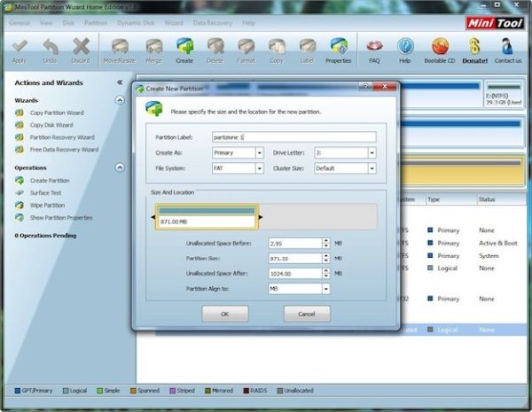The width and height of the screenshot is (532, 412).
Task: Click the Donate dollar icon
Action: pyautogui.click(x=474, y=47)
